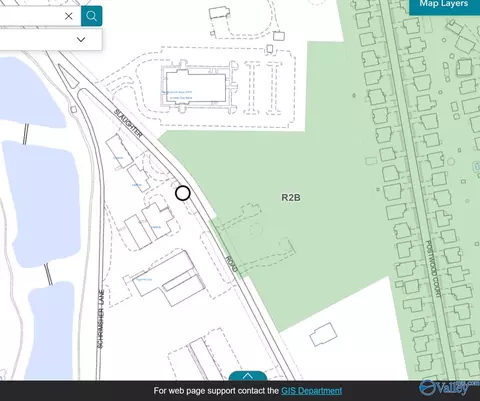
Task: Open the Map Layers panel
Action: point(444,5)
